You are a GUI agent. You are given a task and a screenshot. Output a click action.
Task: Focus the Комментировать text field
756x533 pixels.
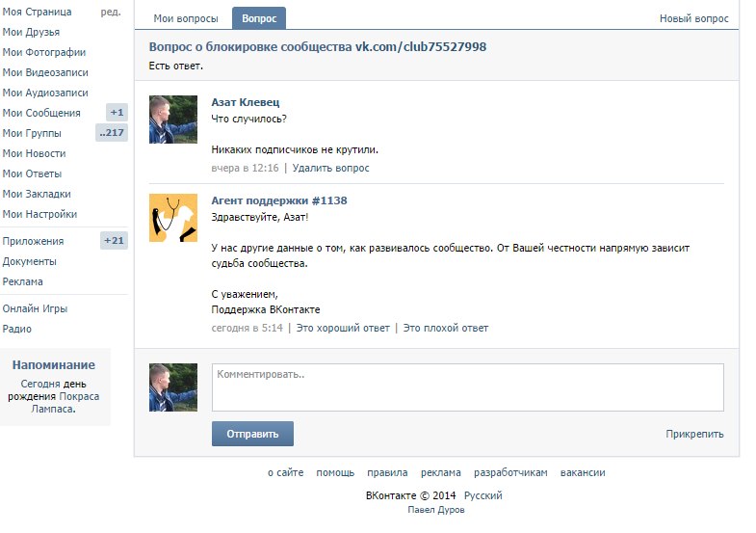click(467, 386)
